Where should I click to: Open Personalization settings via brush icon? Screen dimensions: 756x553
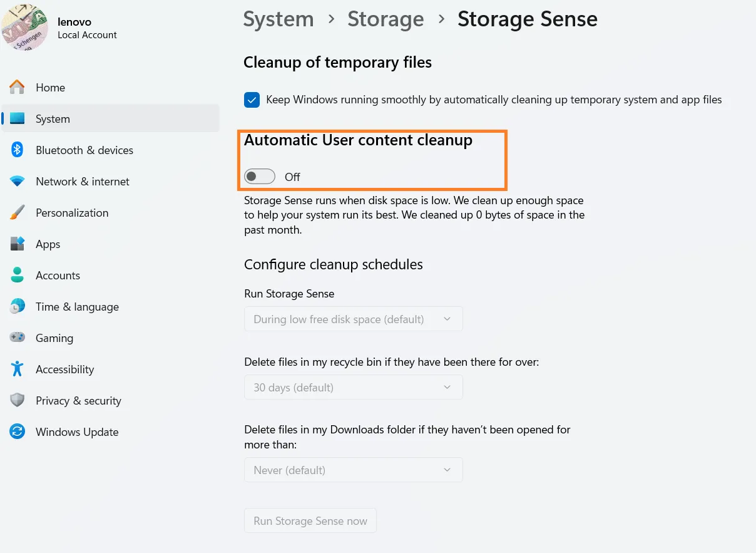(x=18, y=213)
